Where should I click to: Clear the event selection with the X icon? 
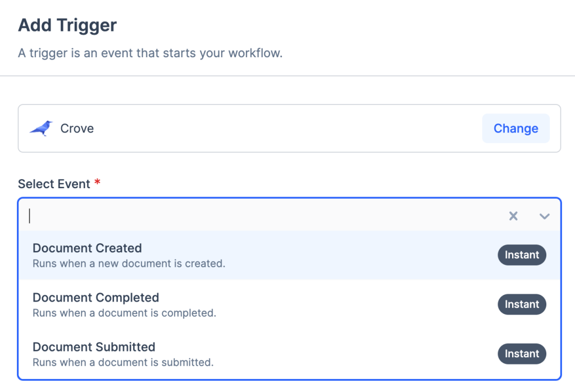click(x=513, y=216)
